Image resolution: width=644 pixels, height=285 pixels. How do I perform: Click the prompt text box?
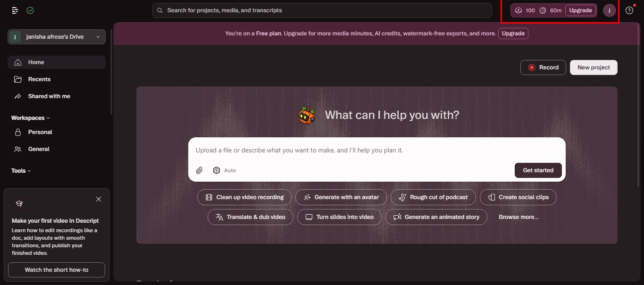click(x=376, y=150)
